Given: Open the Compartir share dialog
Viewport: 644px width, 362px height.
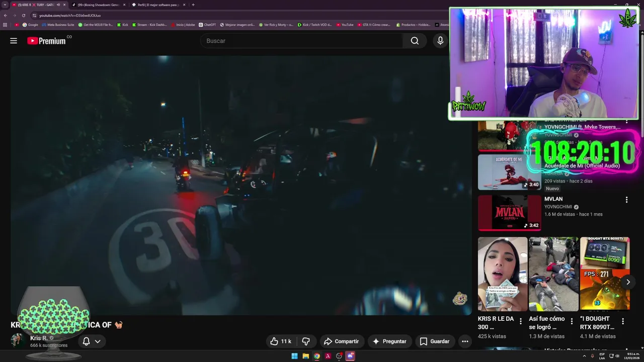Looking at the screenshot, I should [x=342, y=341].
